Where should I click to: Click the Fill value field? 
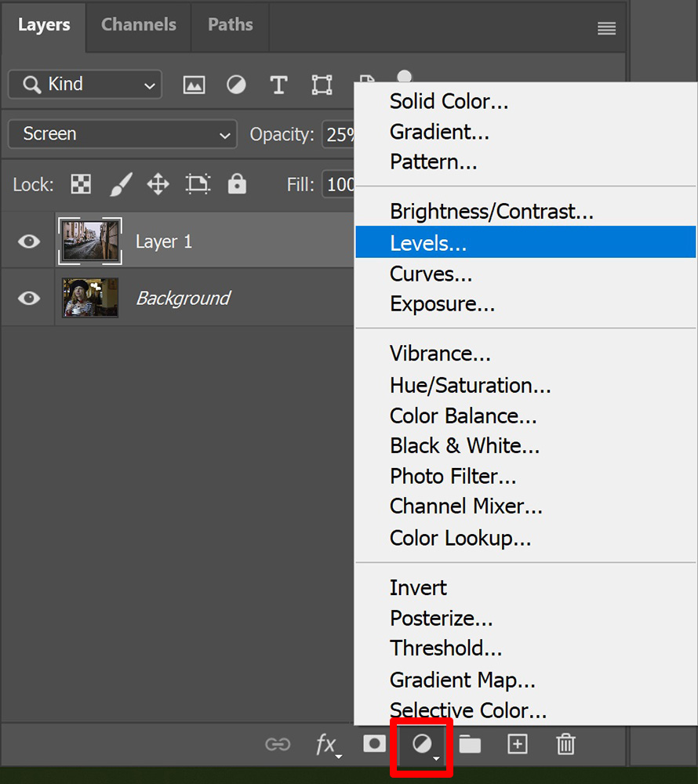(339, 184)
